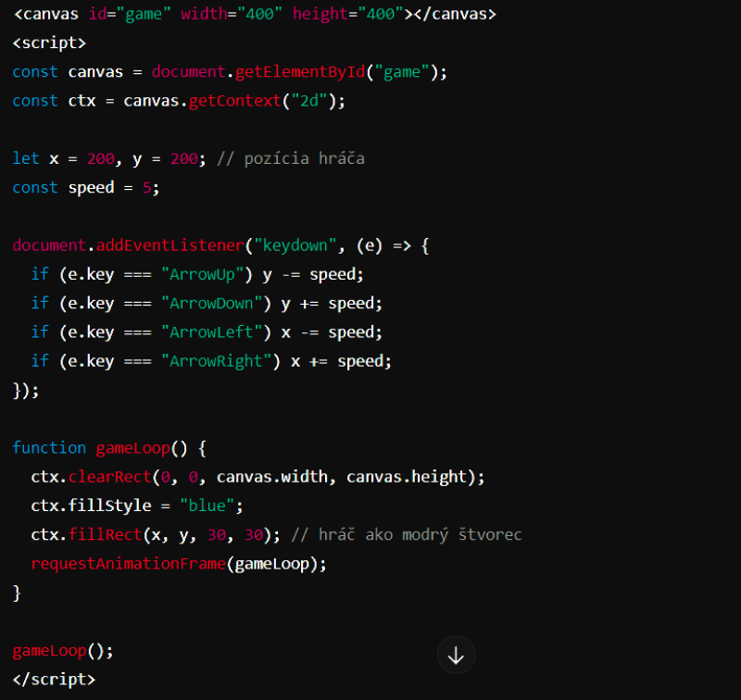741x700 pixels.
Task: Click the requestAnimationFrame(gameLoop) line
Action: (179, 564)
